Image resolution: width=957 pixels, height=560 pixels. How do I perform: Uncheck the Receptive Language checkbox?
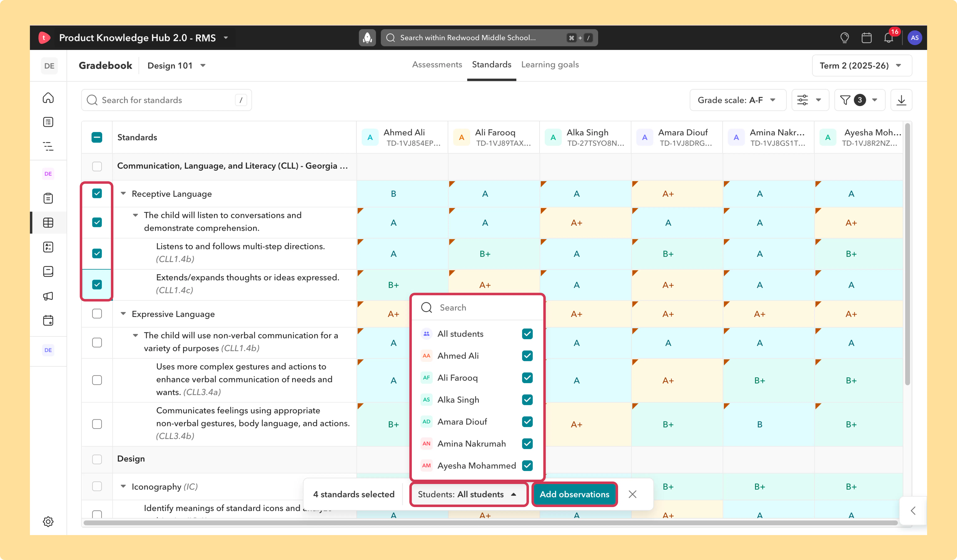[x=97, y=194]
